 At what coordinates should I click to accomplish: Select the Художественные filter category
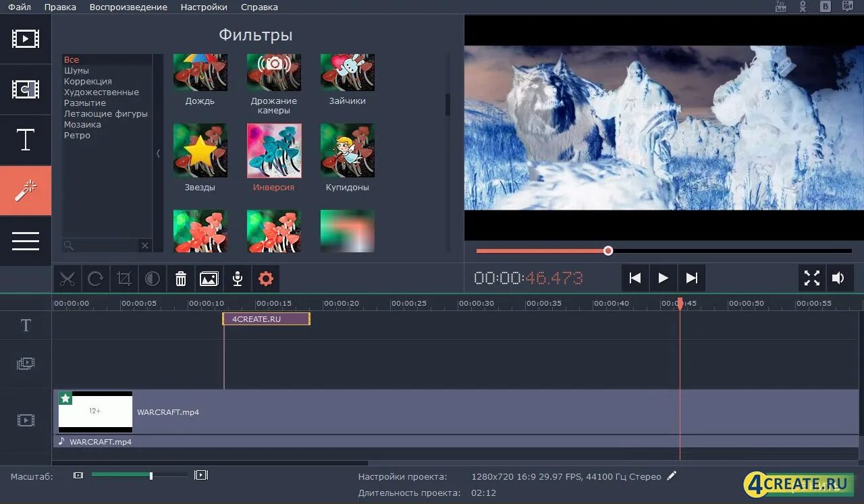pos(101,92)
